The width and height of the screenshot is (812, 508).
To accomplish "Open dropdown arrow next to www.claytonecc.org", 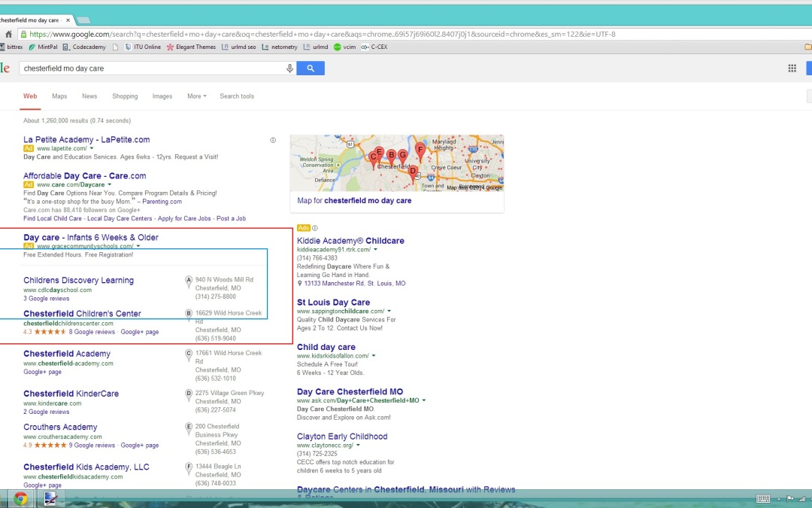I will [x=358, y=446].
